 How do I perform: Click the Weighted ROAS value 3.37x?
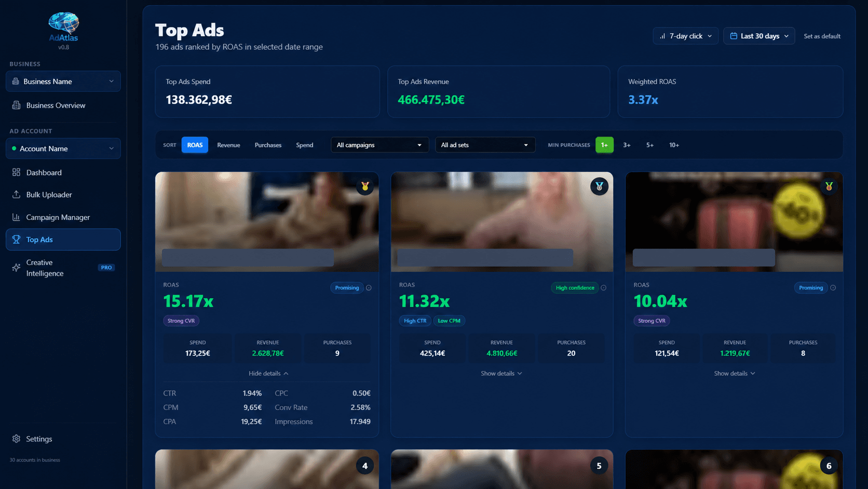(x=643, y=100)
